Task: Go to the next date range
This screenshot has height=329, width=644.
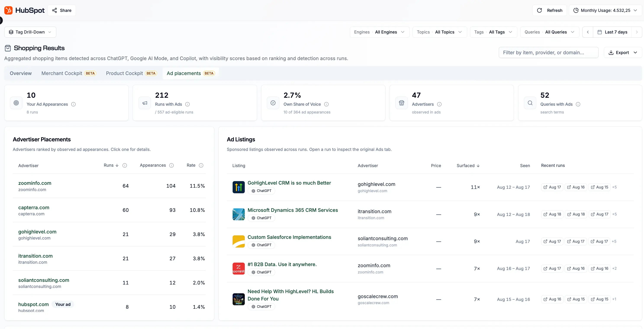Action: click(x=637, y=32)
